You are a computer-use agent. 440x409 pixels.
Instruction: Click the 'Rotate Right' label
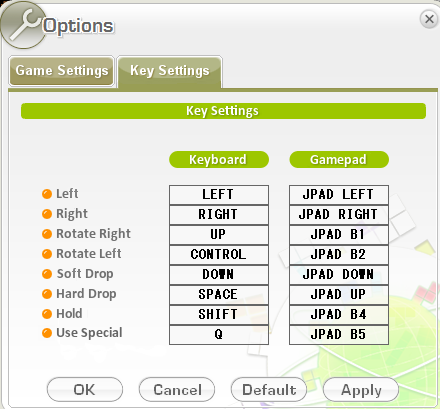click(93, 234)
